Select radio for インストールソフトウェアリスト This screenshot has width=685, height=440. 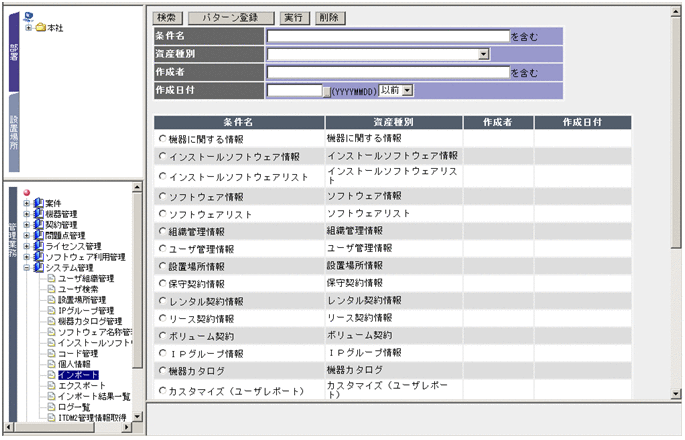(163, 176)
